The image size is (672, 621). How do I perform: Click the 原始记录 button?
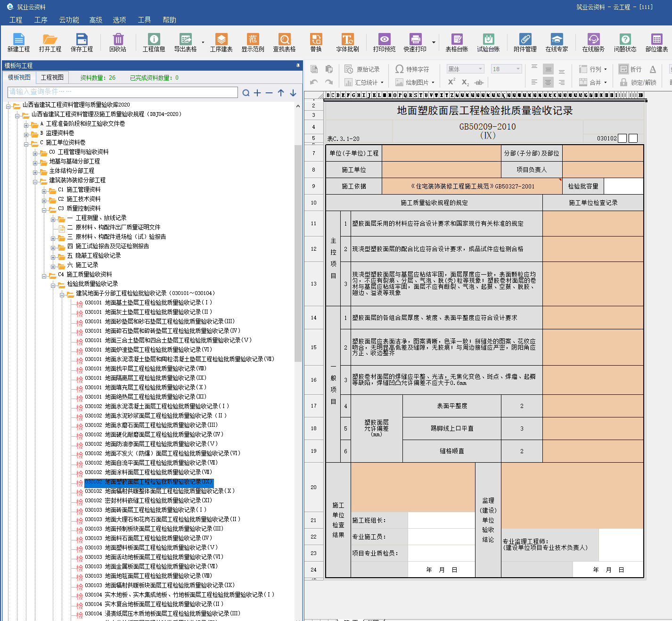click(x=362, y=69)
